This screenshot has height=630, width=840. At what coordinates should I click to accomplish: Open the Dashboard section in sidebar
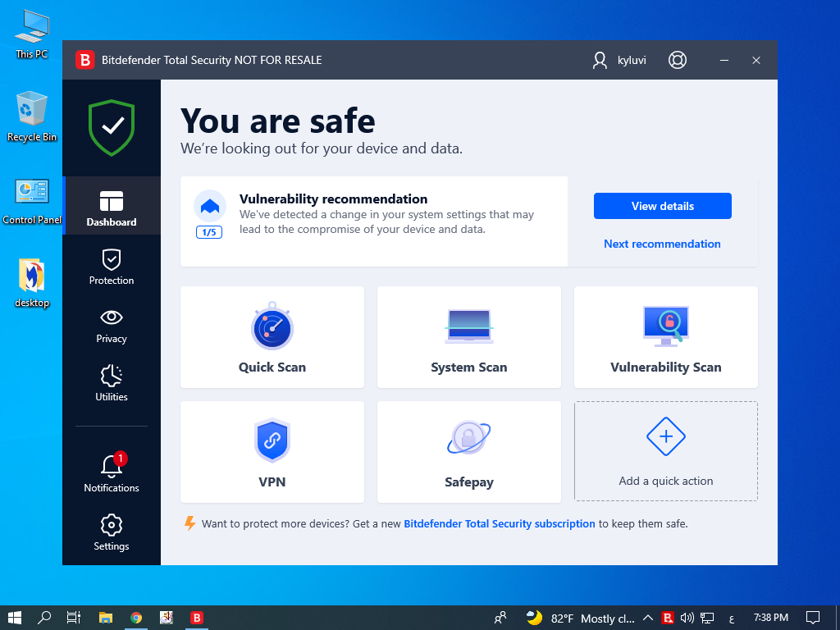(112, 208)
